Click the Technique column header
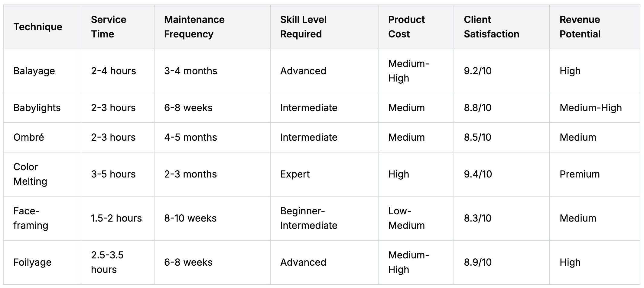 tap(38, 27)
